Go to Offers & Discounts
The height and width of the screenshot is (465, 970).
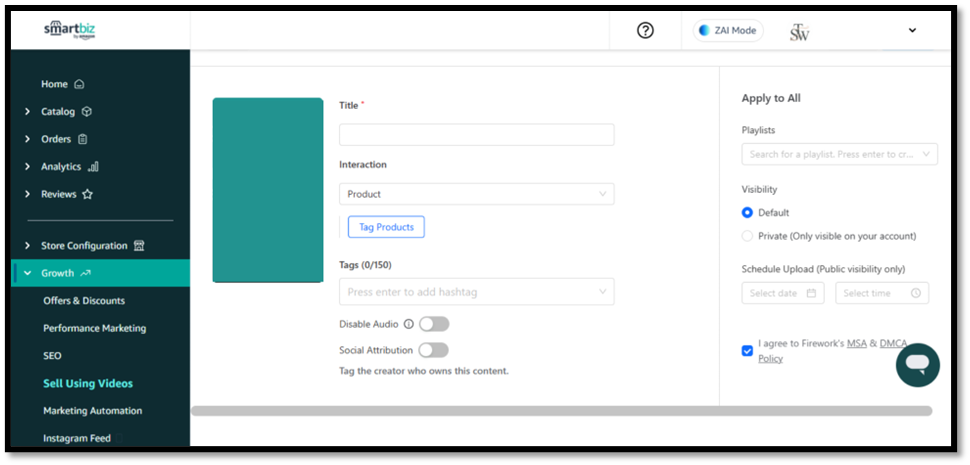click(x=84, y=301)
